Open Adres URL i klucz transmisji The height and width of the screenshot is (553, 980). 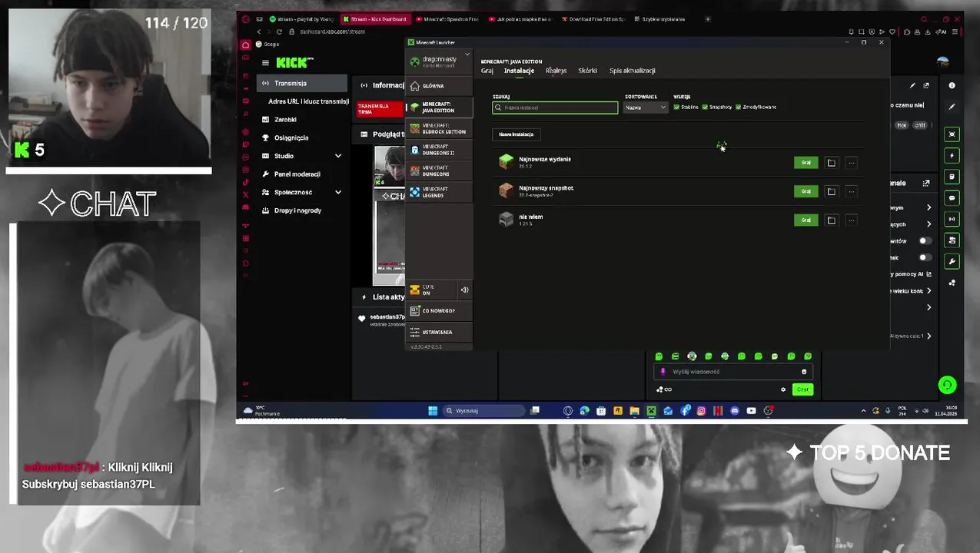pos(308,101)
